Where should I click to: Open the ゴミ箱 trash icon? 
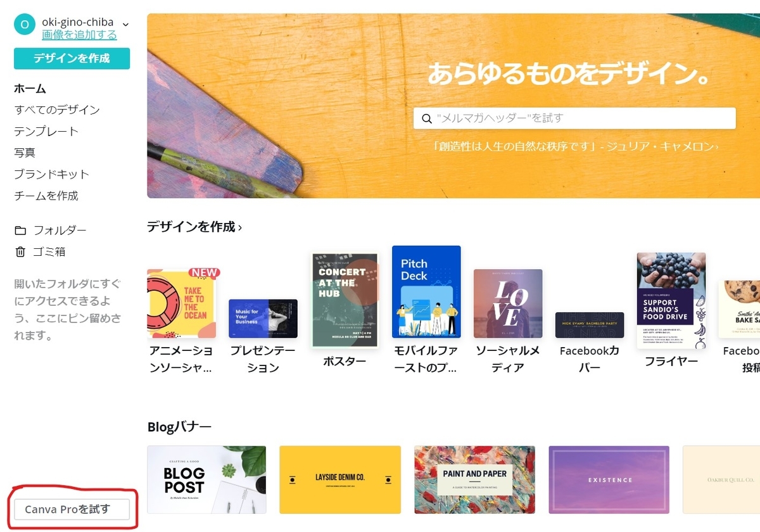(20, 252)
